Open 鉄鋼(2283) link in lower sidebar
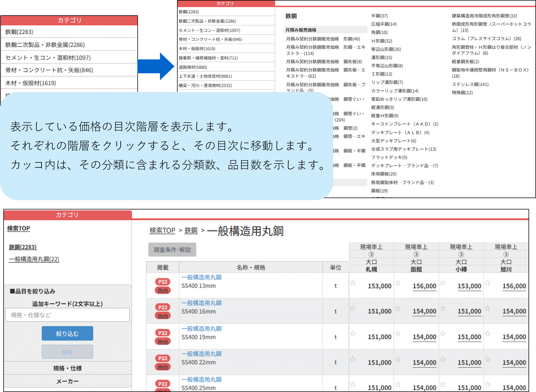Viewport: 536px width, 392px height. click(x=23, y=247)
